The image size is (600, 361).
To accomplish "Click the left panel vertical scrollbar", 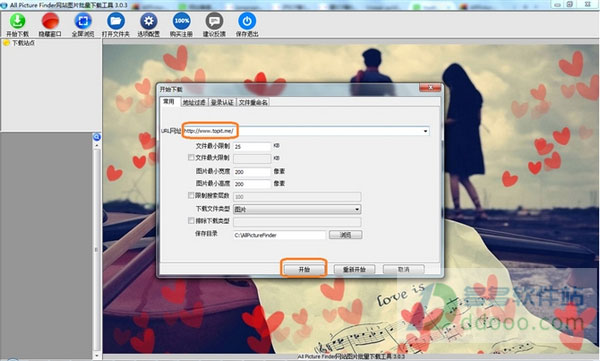I will pyautogui.click(x=97, y=249).
